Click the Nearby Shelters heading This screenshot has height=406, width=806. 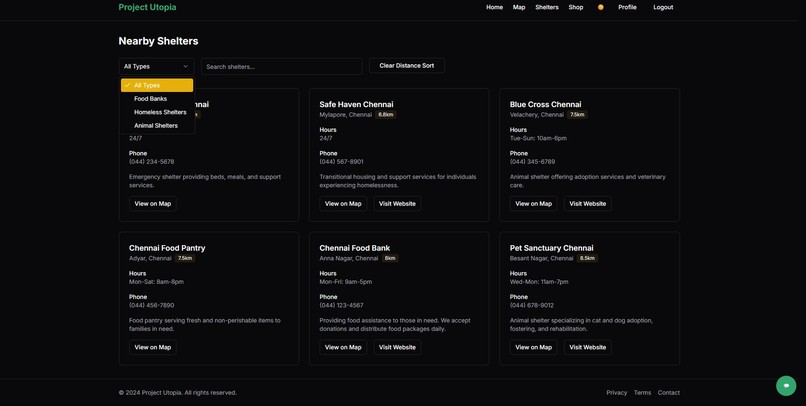coord(158,41)
